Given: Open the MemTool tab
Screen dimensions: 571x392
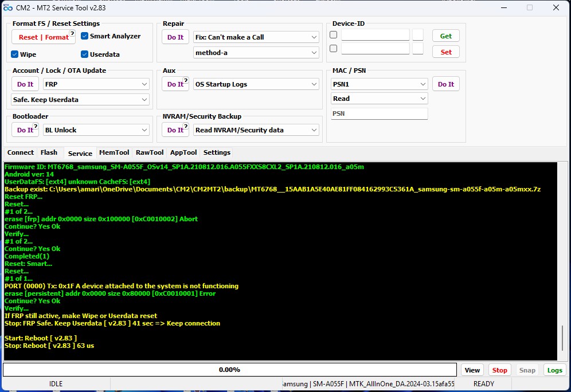Looking at the screenshot, I should (114, 152).
